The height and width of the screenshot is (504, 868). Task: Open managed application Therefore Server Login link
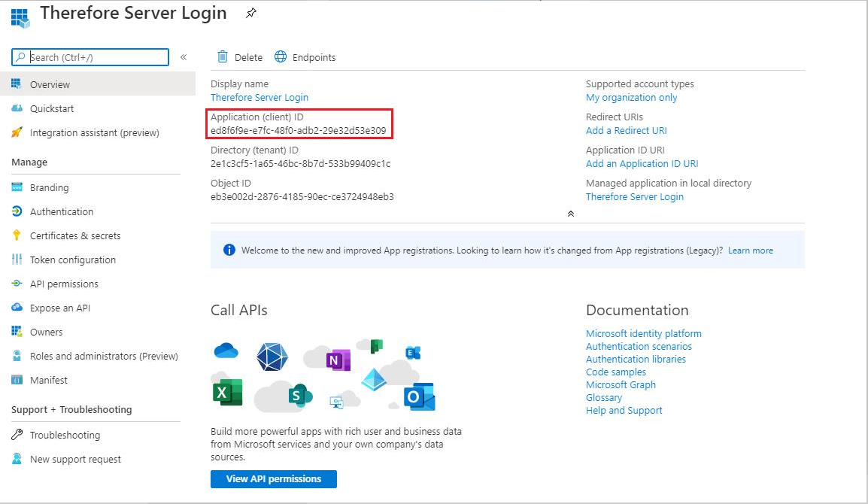634,196
